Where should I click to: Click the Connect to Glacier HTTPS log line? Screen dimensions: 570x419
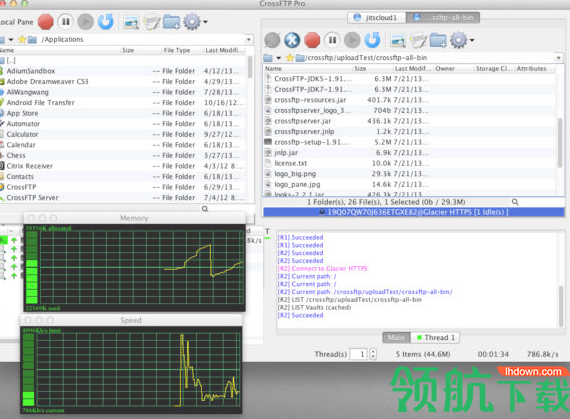[x=322, y=269]
